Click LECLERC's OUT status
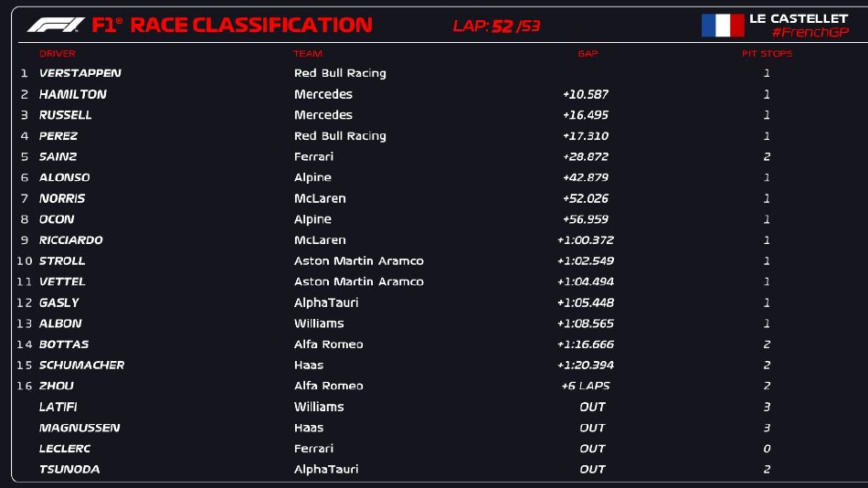Viewport: 868px width, 488px height. pos(592,449)
